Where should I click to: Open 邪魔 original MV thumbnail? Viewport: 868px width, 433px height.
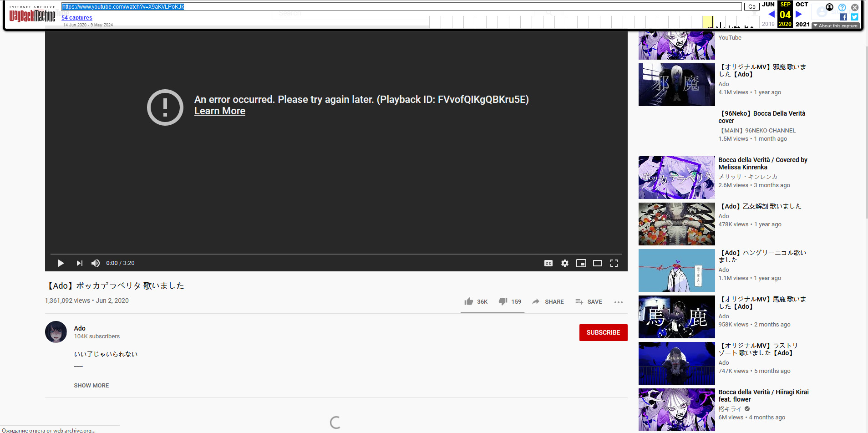click(x=676, y=85)
